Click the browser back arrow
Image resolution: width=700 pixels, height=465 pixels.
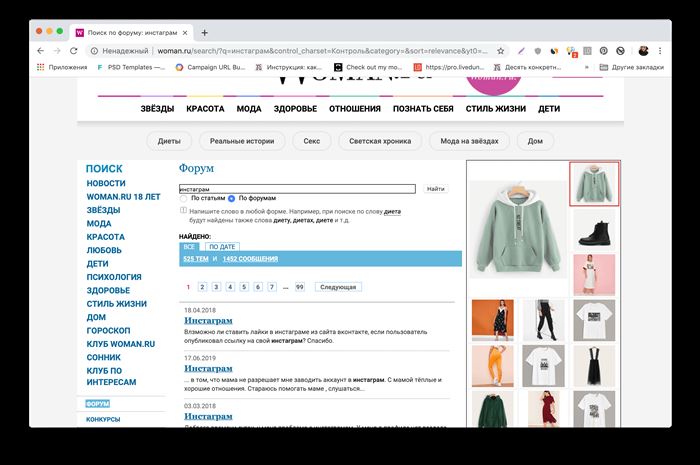(41, 51)
